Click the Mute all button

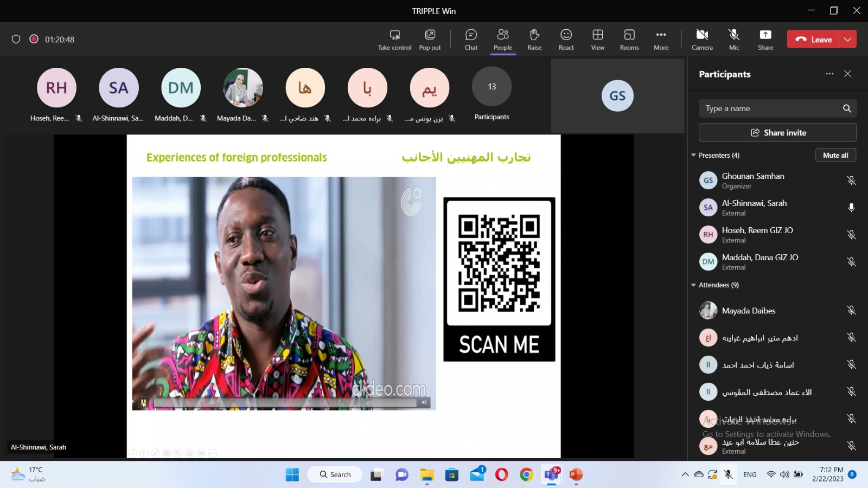(x=835, y=155)
